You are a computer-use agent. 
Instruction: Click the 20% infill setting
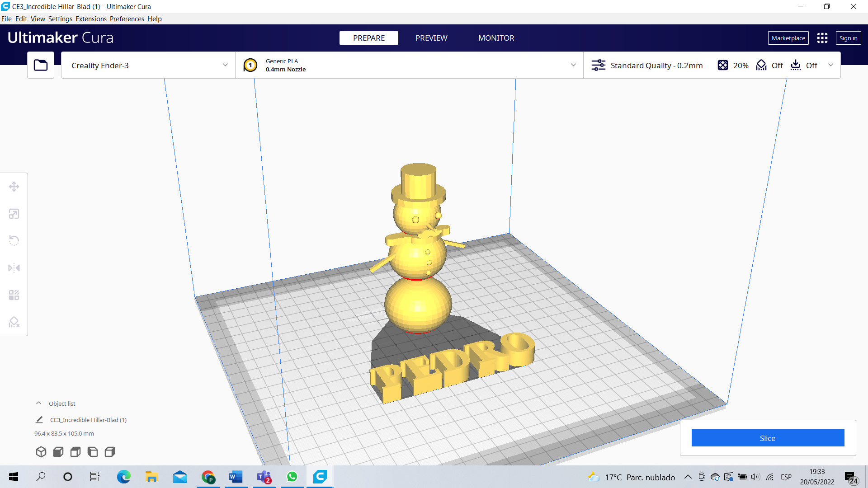(733, 66)
